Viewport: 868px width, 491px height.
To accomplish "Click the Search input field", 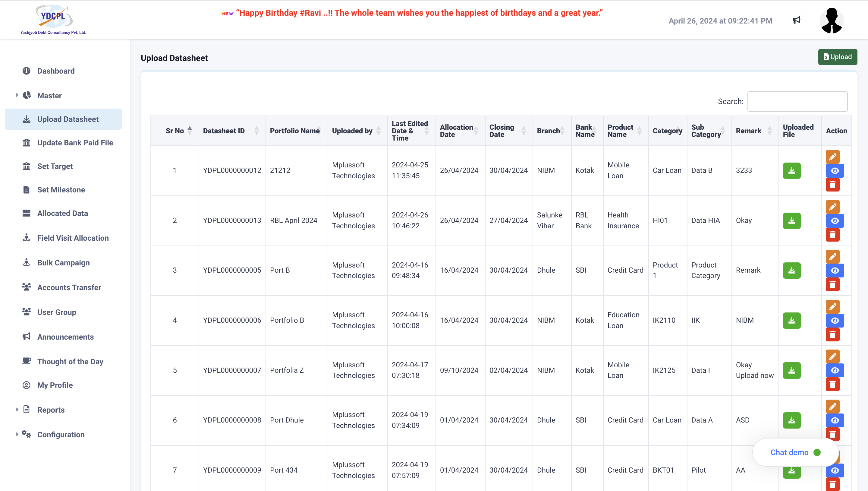I will (x=797, y=102).
